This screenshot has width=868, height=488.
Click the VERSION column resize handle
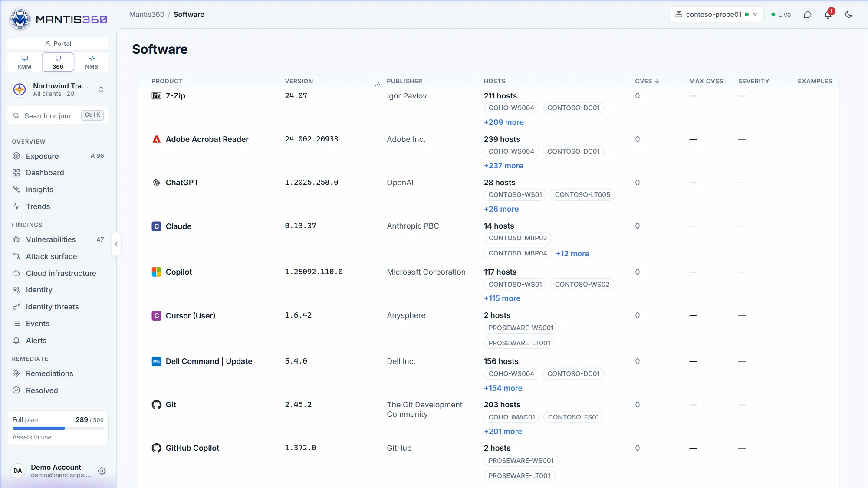tap(378, 84)
